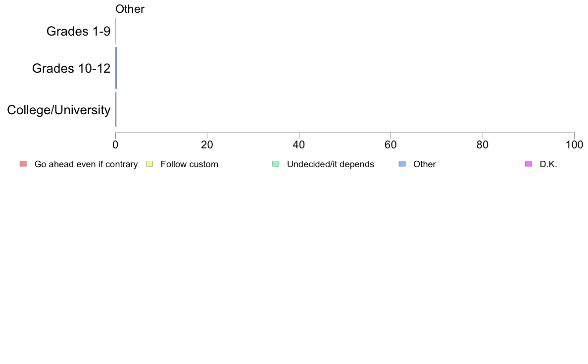
Task: Click the green Undecided/it depends legend swatch
Action: click(276, 164)
